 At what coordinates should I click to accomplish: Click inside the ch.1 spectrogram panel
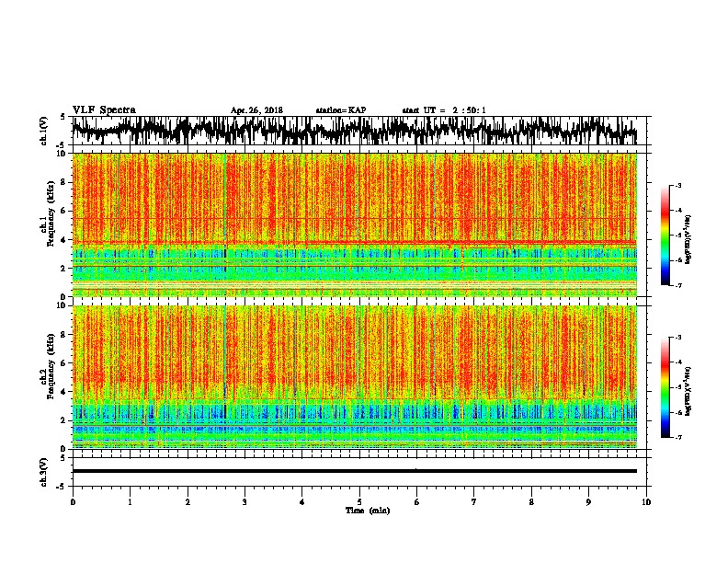point(354,224)
